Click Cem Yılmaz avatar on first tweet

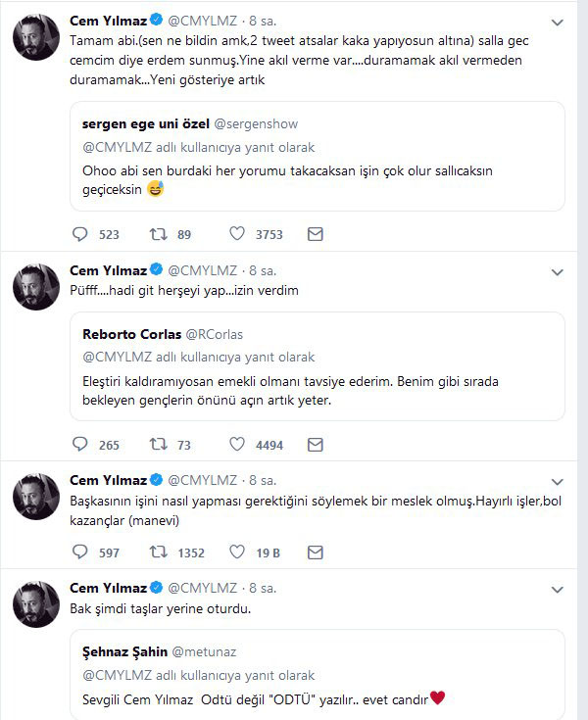pos(36,41)
